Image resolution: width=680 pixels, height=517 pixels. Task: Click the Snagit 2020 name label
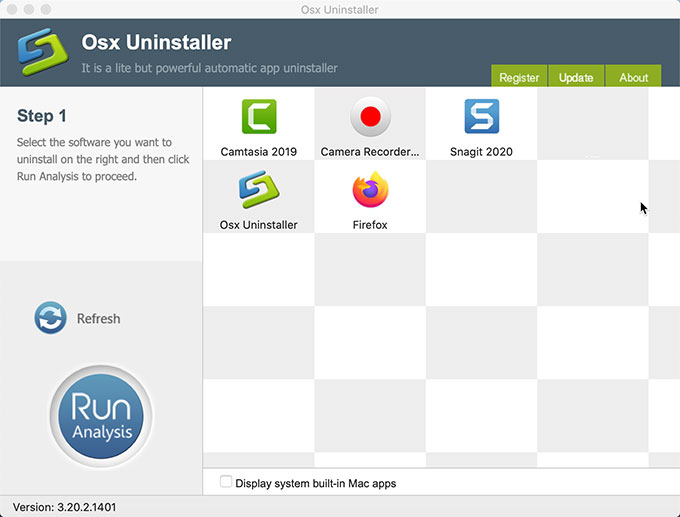(481, 152)
